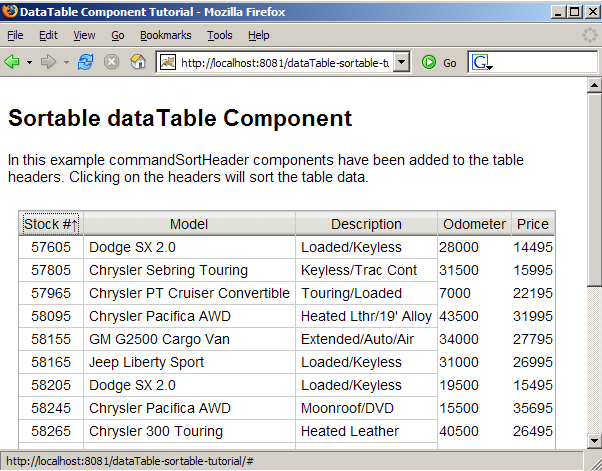602x471 pixels.
Task: Sort table by Price header
Action: pyautogui.click(x=532, y=224)
